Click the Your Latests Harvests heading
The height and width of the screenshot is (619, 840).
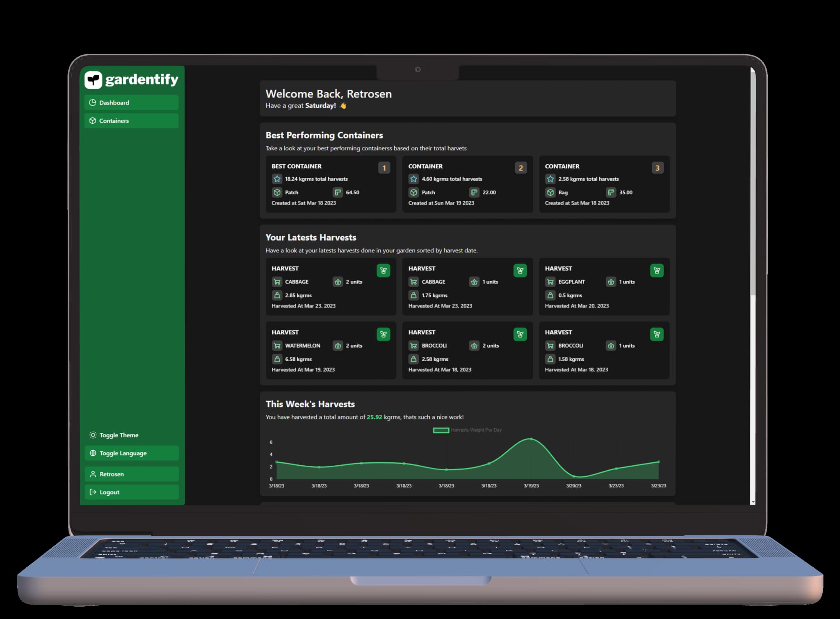(x=311, y=238)
